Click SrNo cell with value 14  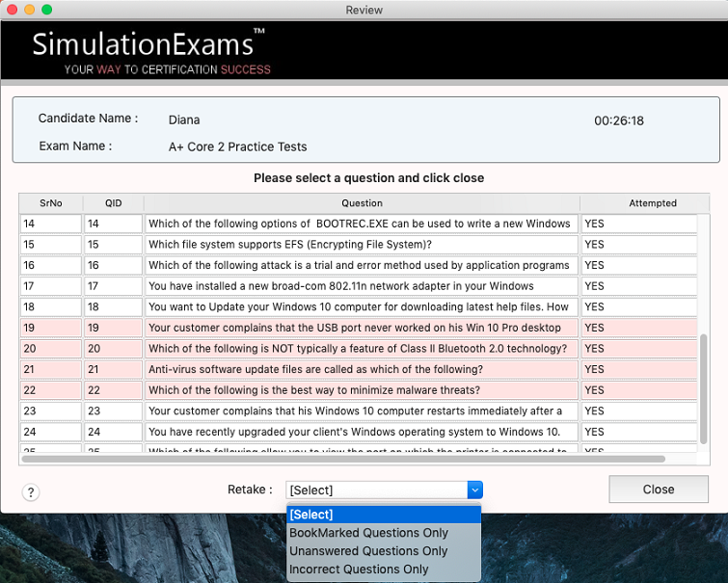tap(50, 224)
